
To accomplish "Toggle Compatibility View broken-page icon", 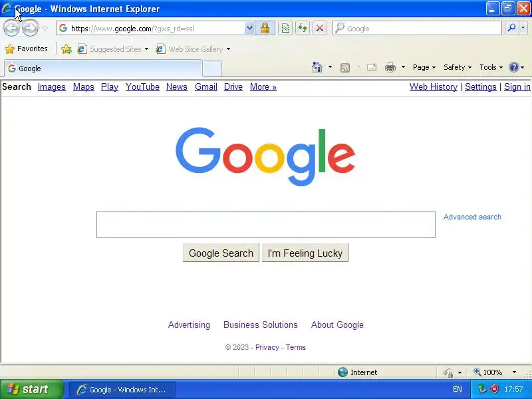I will coord(285,28).
